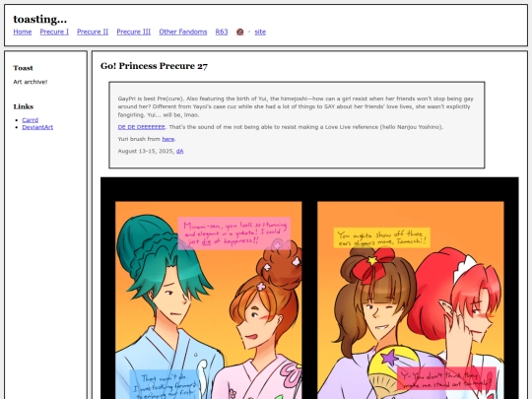Image resolution: width=532 pixels, height=399 pixels.
Task: Visit the DeviantArt sidebar link
Action: click(x=37, y=127)
